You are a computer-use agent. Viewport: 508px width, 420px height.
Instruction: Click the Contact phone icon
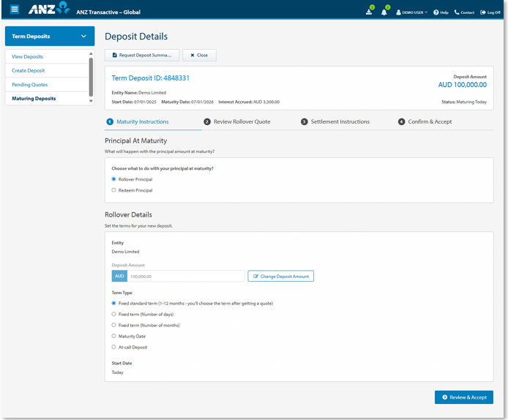457,12
